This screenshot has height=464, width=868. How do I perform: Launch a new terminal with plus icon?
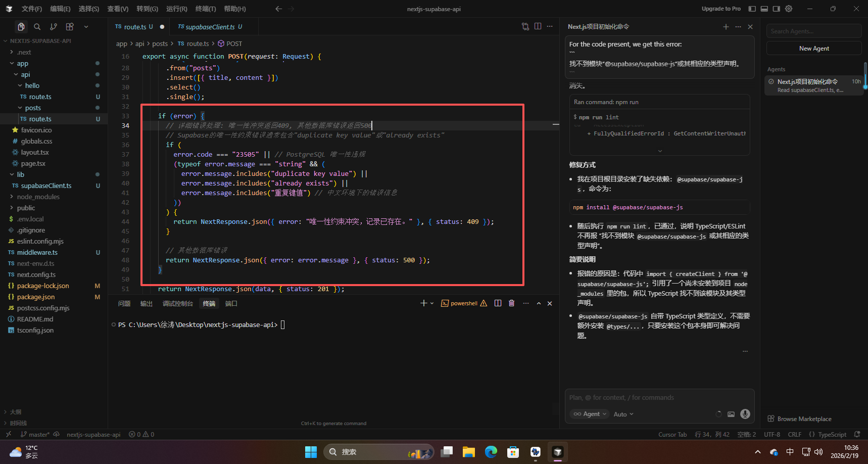pyautogui.click(x=423, y=303)
